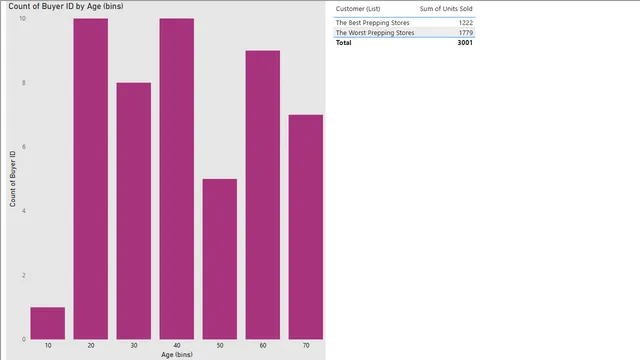The image size is (640, 360).
Task: Click the x-axis label 40
Action: 177,345
